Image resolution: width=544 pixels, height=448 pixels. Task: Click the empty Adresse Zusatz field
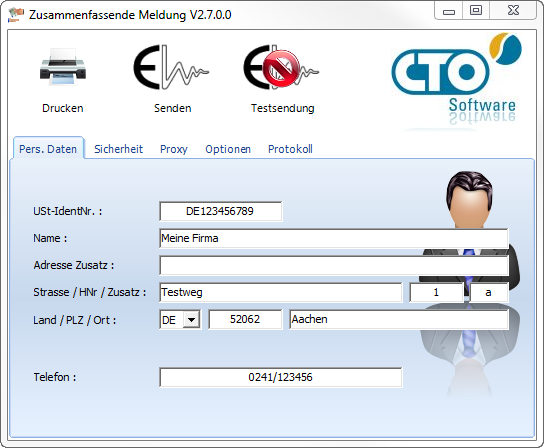coord(334,265)
